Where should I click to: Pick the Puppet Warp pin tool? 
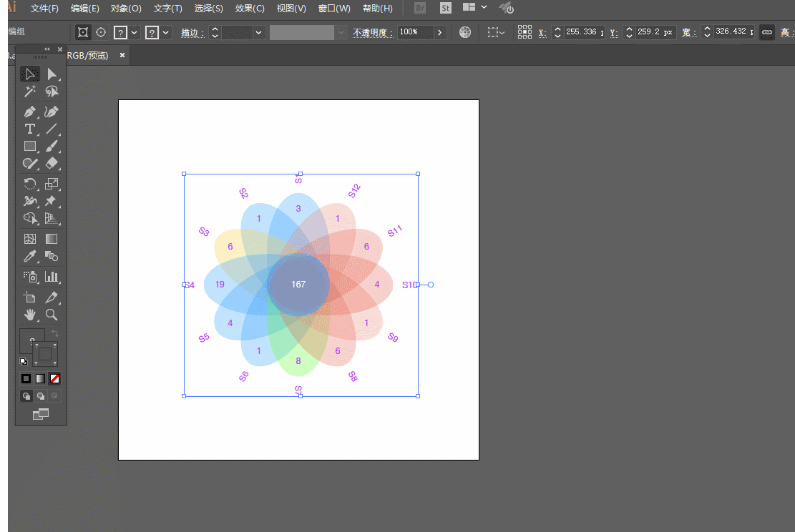click(52, 201)
